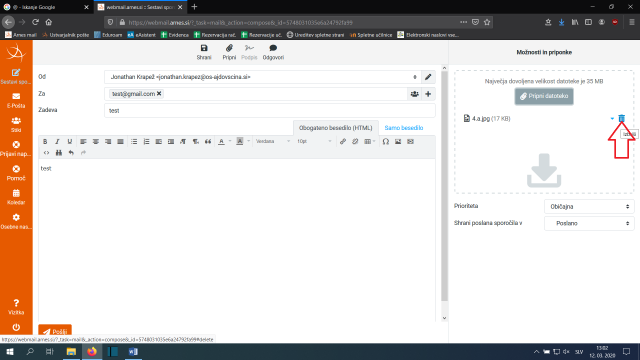Open Stiki contacts in the sidebar

click(x=16, y=124)
